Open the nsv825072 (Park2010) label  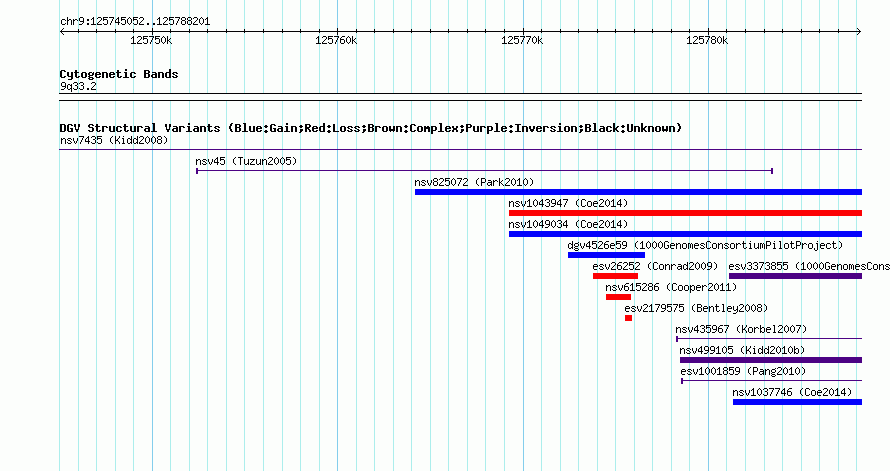pos(474,182)
